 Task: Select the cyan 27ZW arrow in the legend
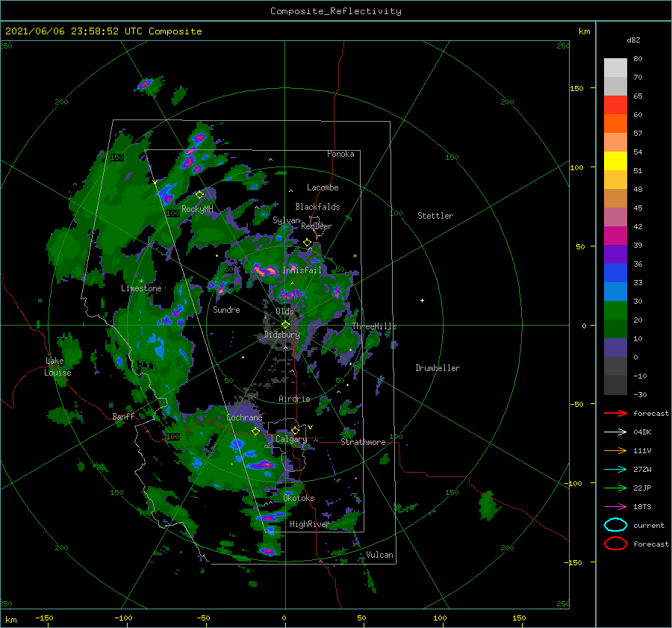point(615,470)
